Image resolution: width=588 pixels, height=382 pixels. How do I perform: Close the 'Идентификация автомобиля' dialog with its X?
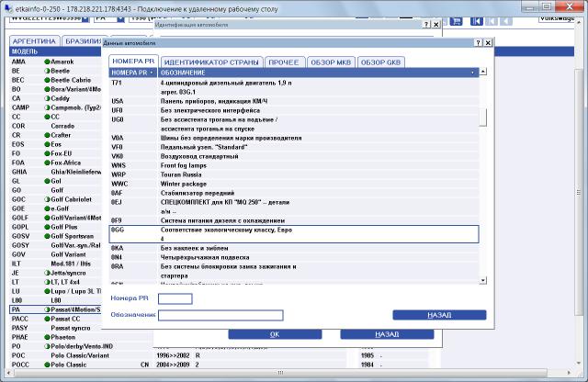coord(435,25)
